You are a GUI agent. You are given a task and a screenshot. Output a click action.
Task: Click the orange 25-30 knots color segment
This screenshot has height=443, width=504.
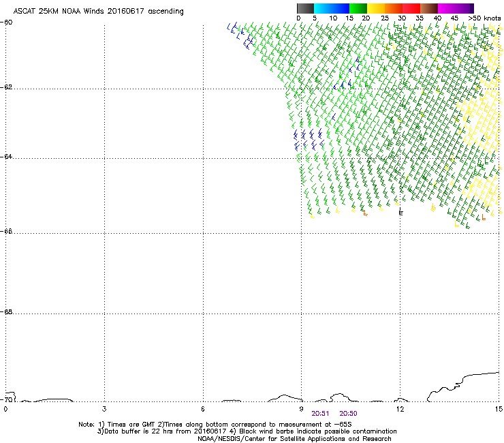(394, 8)
